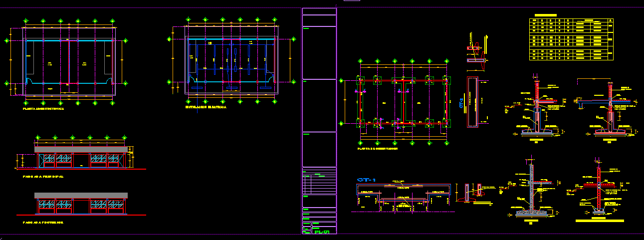Click the FACHADA POSTERIOR caption text

point(43,223)
